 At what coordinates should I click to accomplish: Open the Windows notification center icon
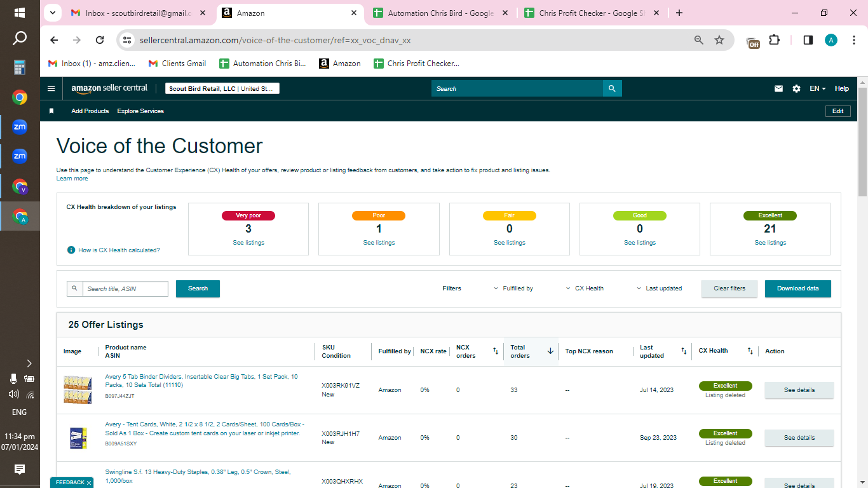[20, 470]
